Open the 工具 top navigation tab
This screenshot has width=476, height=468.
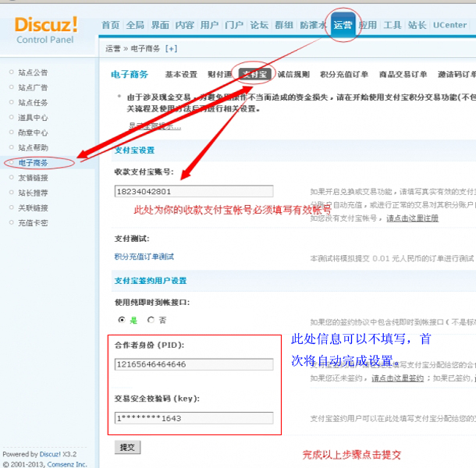pos(393,25)
